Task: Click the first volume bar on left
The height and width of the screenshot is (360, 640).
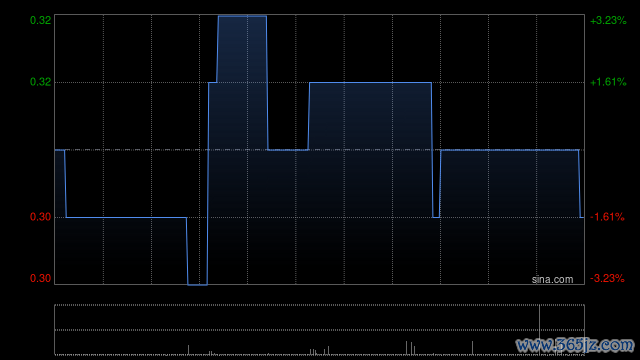Action: point(188,349)
